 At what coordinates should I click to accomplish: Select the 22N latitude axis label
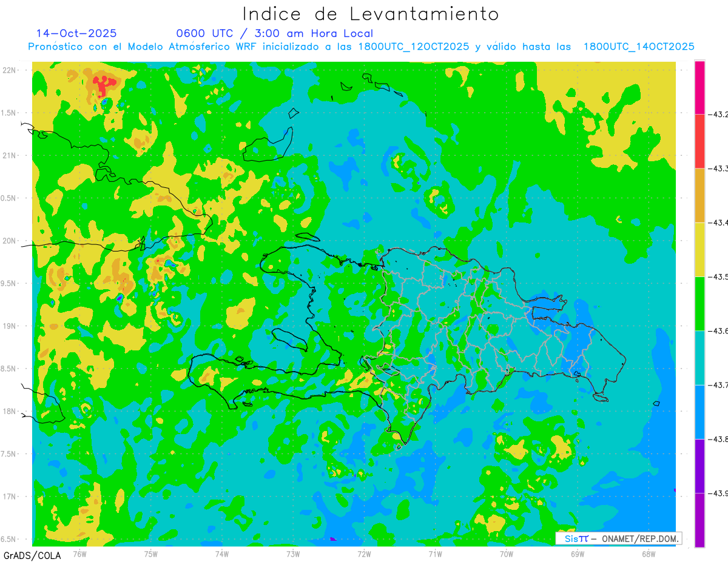(10, 70)
